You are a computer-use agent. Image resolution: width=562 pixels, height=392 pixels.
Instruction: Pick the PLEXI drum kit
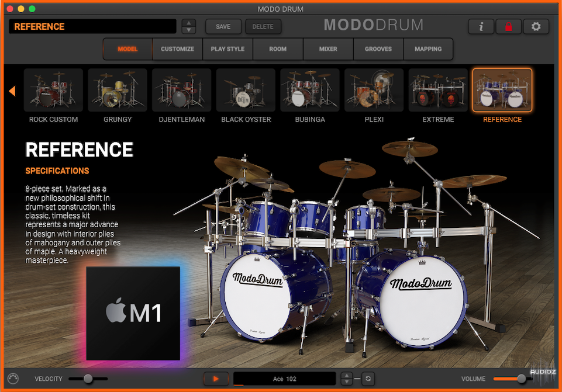click(x=374, y=90)
